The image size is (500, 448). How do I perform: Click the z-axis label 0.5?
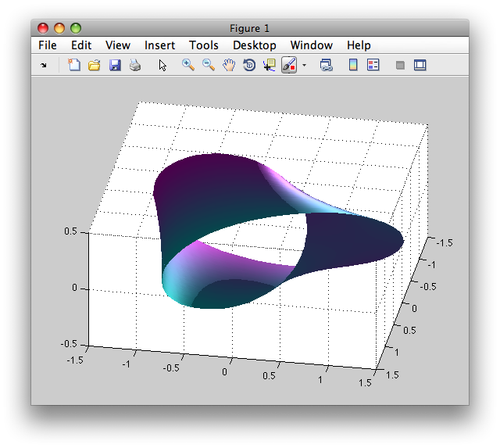pos(70,231)
